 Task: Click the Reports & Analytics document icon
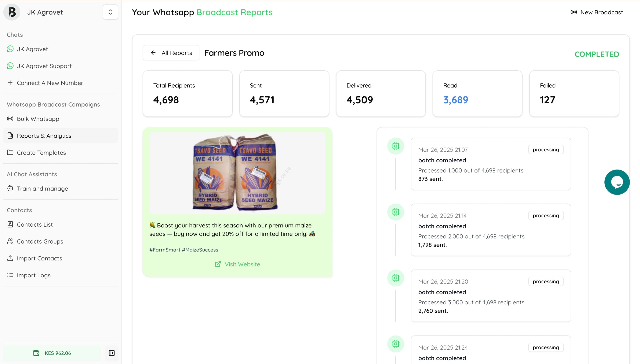point(10,135)
